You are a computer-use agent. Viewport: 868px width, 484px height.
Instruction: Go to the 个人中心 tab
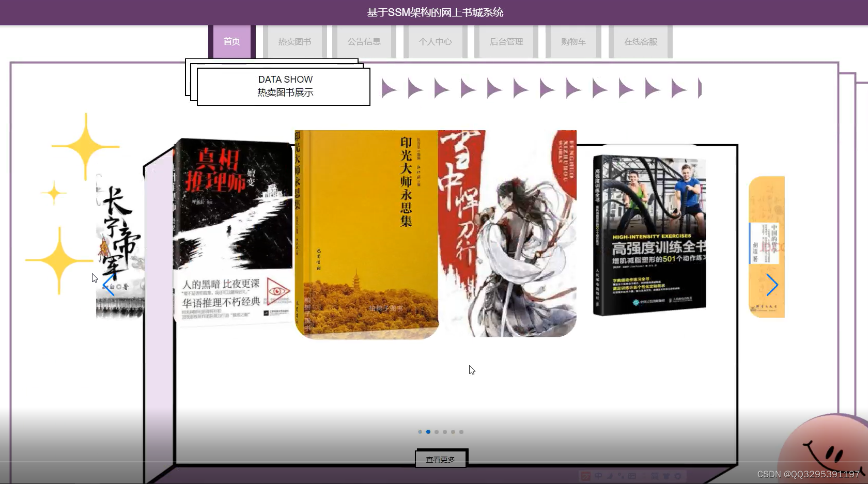[x=436, y=41]
